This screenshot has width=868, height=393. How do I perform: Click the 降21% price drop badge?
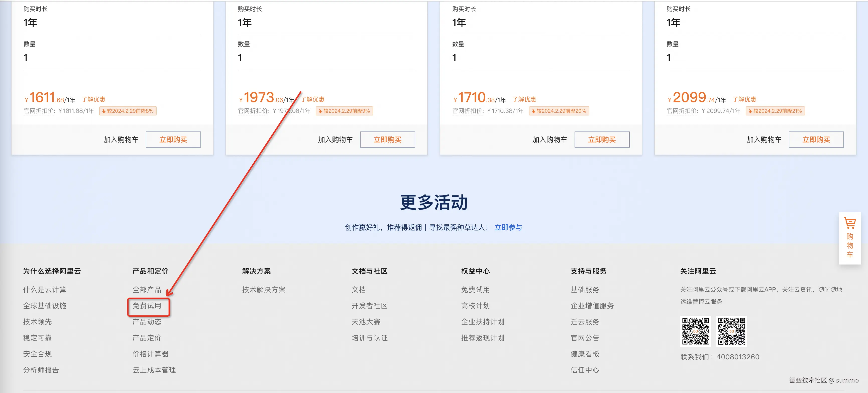coord(775,111)
